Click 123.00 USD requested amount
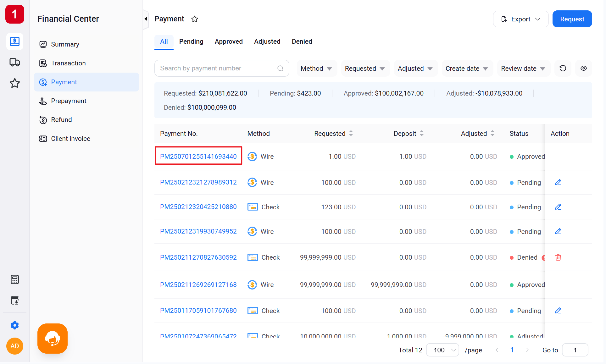The height and width of the screenshot is (364, 606). [338, 207]
